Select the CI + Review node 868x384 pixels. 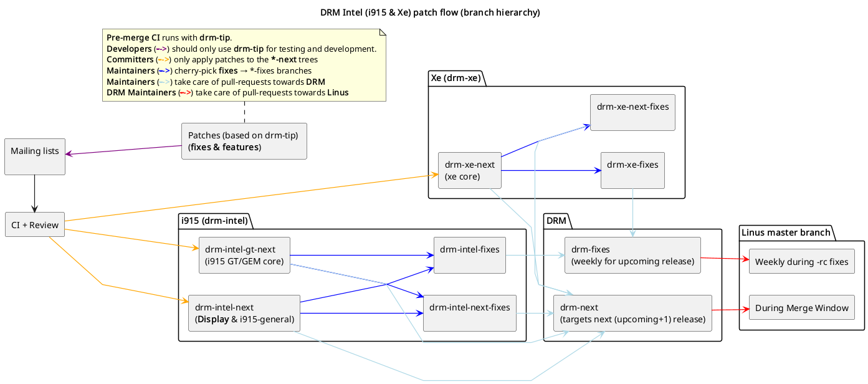coord(35,224)
